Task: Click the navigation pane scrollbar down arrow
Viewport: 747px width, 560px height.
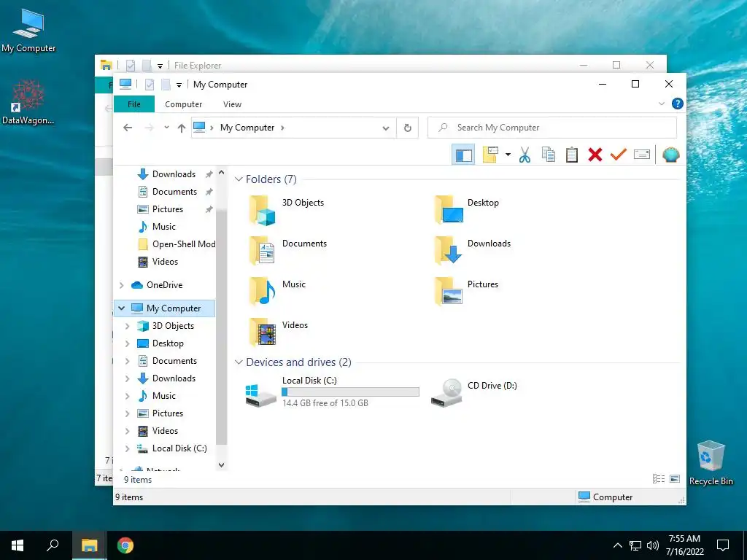Action: tap(221, 464)
